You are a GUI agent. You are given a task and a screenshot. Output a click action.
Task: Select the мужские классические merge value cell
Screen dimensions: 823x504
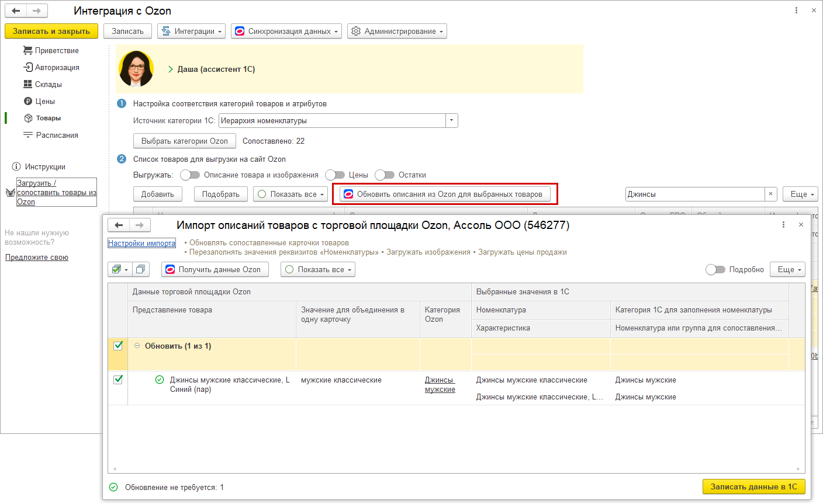[358, 388]
